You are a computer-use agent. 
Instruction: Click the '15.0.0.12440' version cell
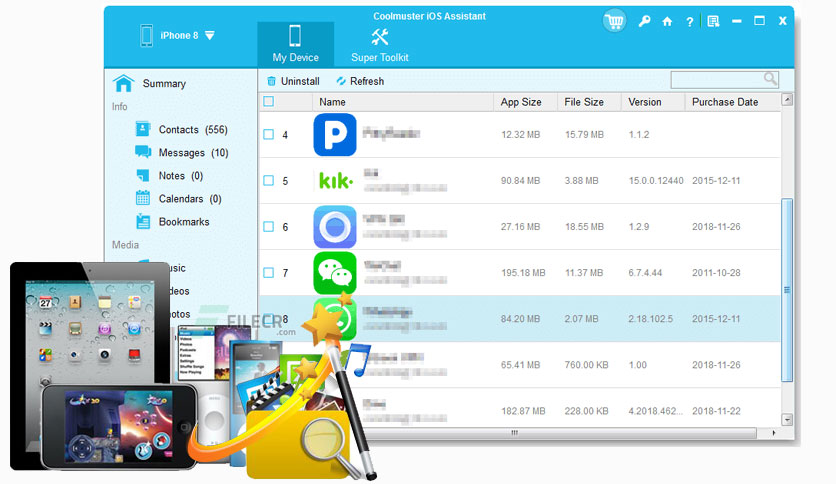656,181
